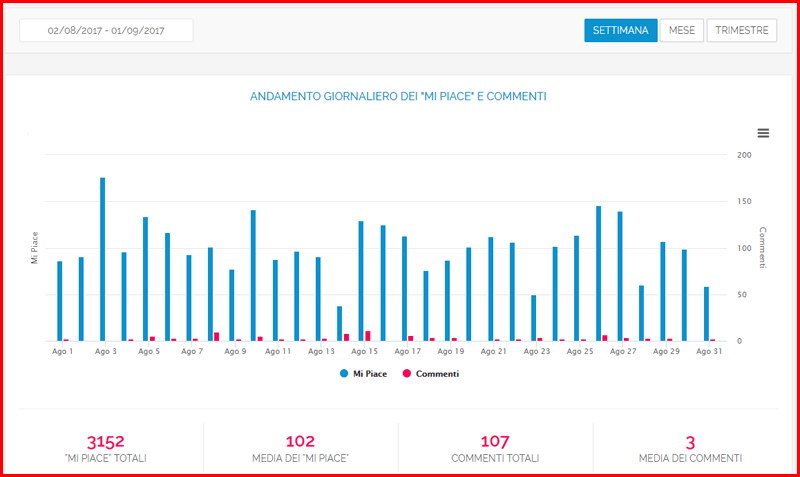The width and height of the screenshot is (800, 477).
Task: Click the blue bar for Ago 31
Action: 706,314
